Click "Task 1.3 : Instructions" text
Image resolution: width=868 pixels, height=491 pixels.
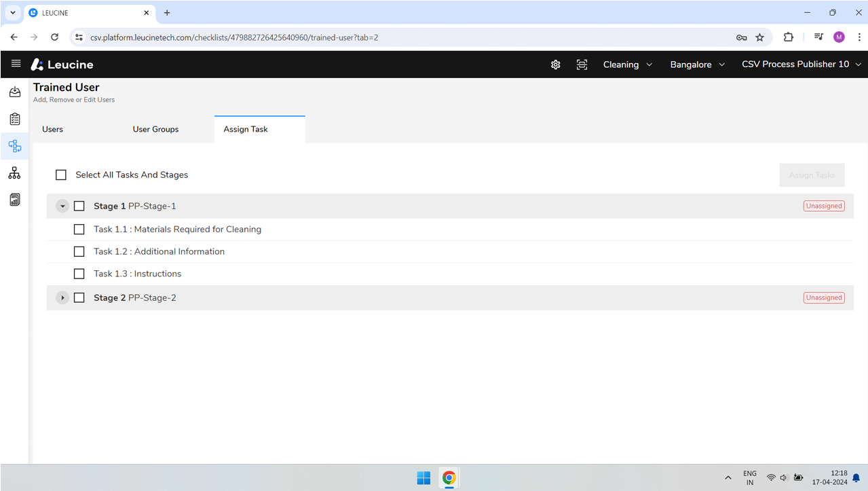pos(138,274)
